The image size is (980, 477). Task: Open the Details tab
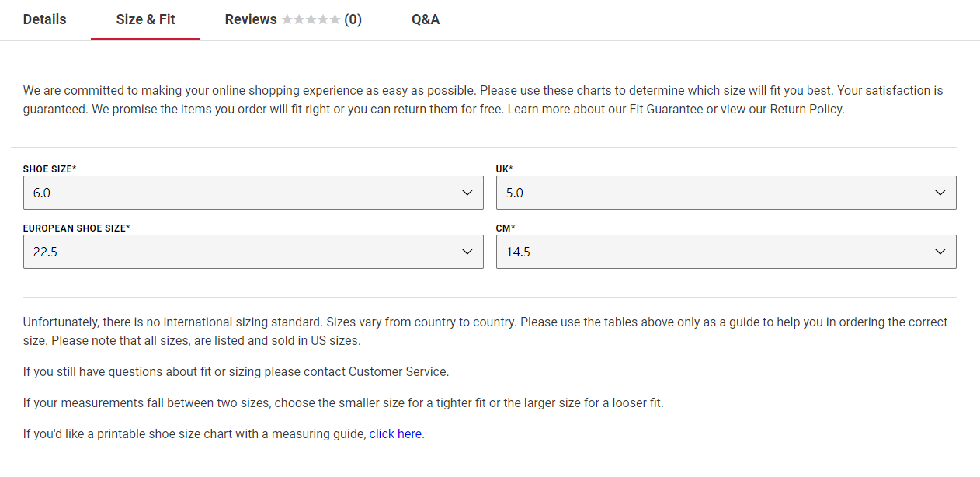[x=44, y=19]
